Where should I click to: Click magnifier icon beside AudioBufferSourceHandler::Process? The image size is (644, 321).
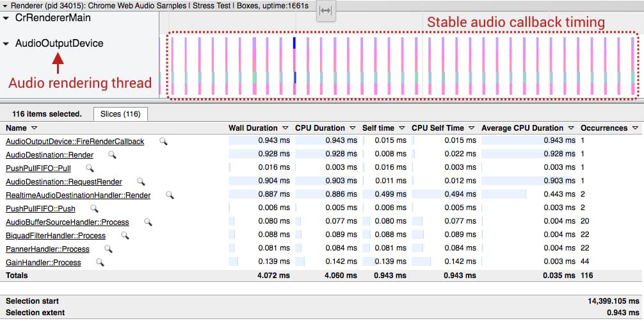coord(148,222)
